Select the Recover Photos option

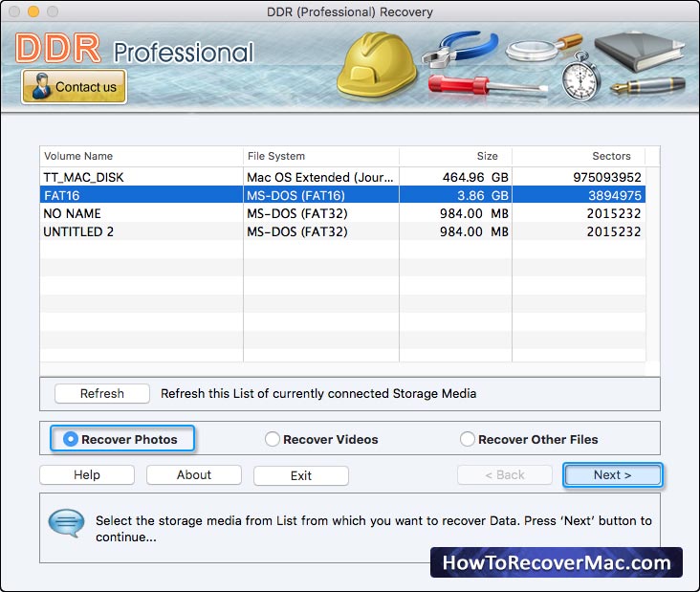[122, 439]
